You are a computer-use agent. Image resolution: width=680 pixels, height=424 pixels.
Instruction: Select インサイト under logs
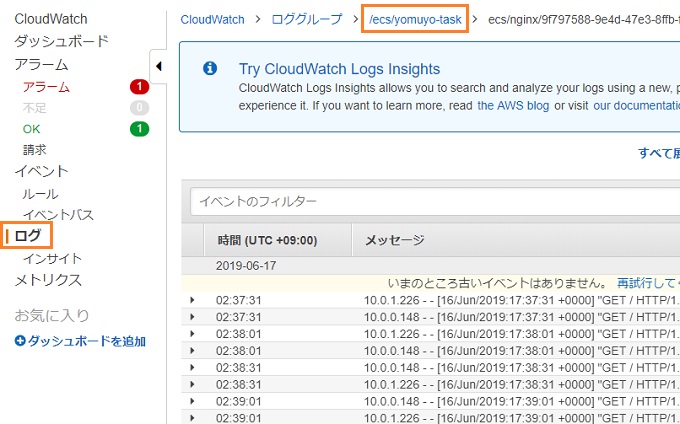[52, 258]
